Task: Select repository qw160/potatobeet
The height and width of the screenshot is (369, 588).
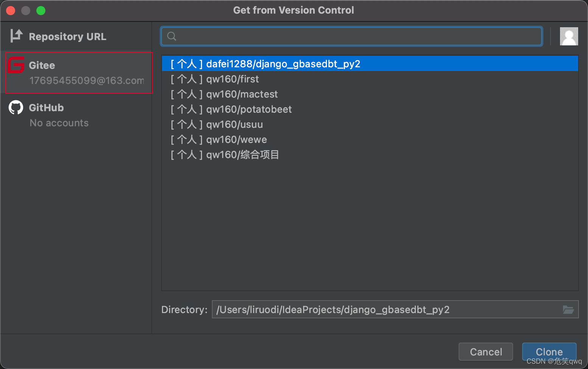Action: (370, 109)
